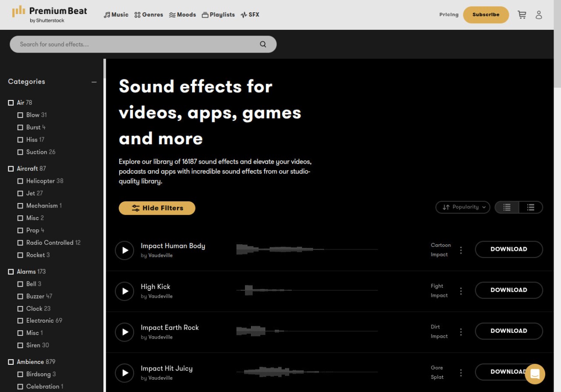This screenshot has width=561, height=392.
Task: Switch to compact list view
Action: pos(507,207)
